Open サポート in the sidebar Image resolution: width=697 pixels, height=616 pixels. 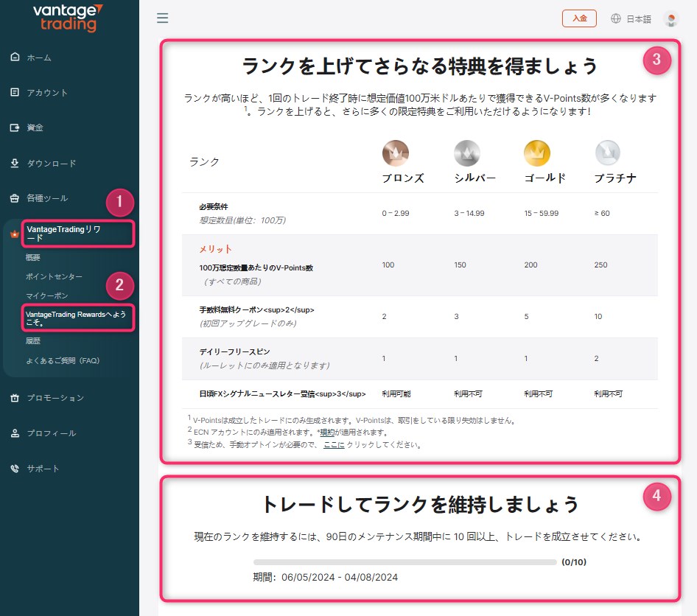pos(43,469)
